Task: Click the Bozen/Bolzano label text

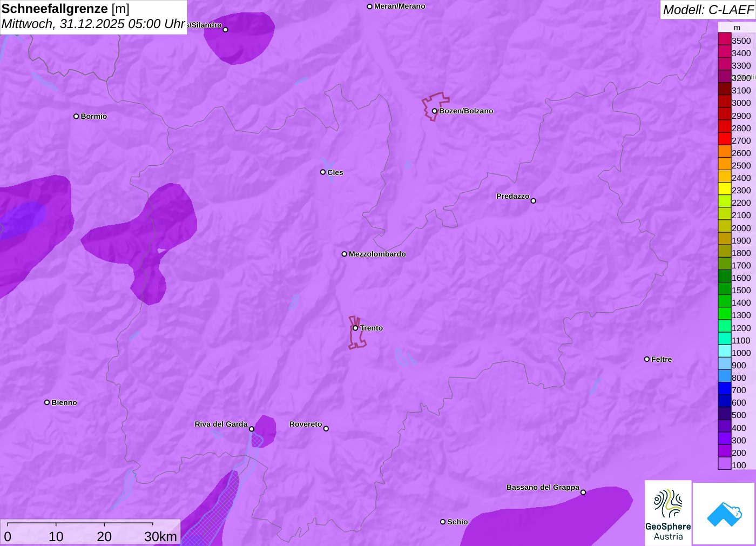Action: 466,111
